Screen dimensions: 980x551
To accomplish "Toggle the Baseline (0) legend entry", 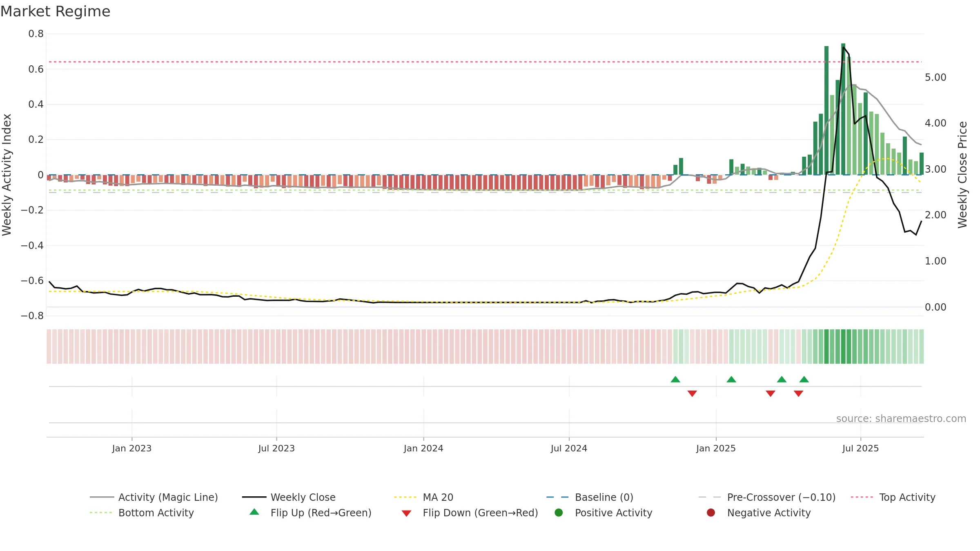I will click(590, 497).
